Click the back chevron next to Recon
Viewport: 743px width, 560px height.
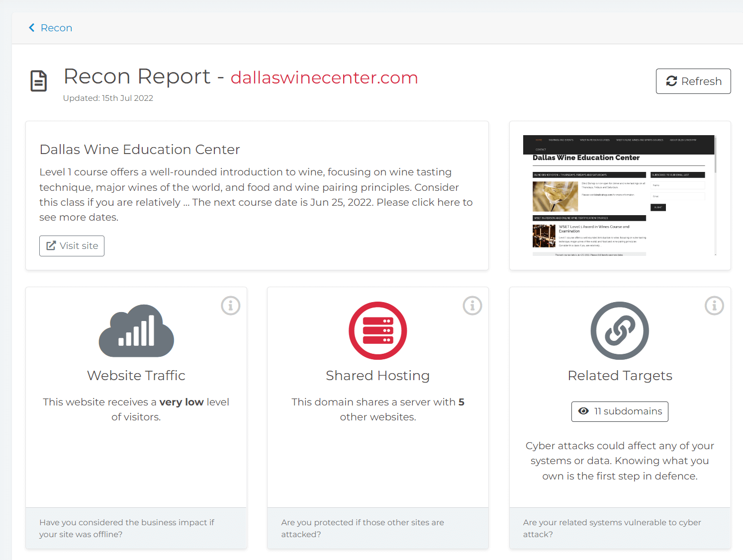32,28
